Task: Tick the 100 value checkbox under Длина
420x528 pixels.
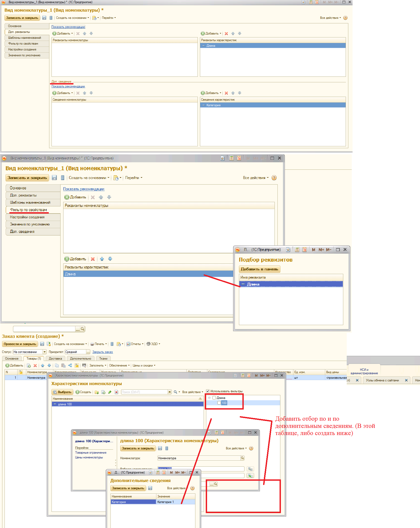Action: pyautogui.click(x=219, y=403)
